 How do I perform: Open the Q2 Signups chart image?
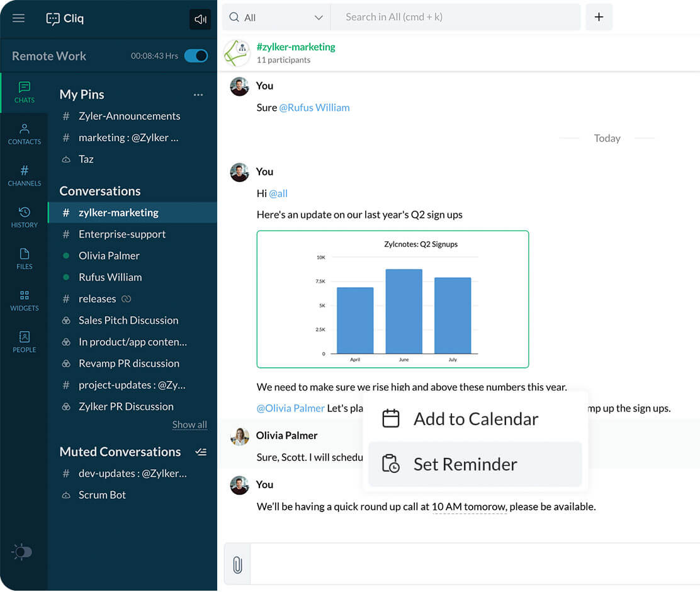coord(392,299)
